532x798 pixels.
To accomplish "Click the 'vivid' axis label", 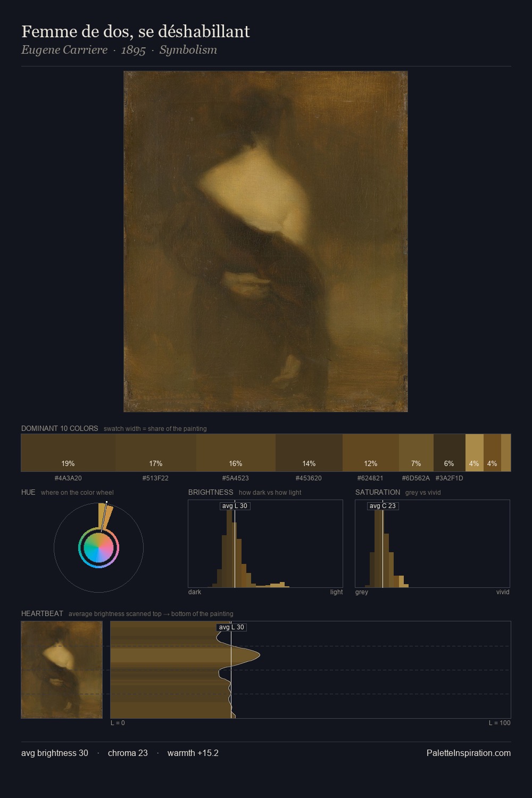I will pyautogui.click(x=503, y=592).
